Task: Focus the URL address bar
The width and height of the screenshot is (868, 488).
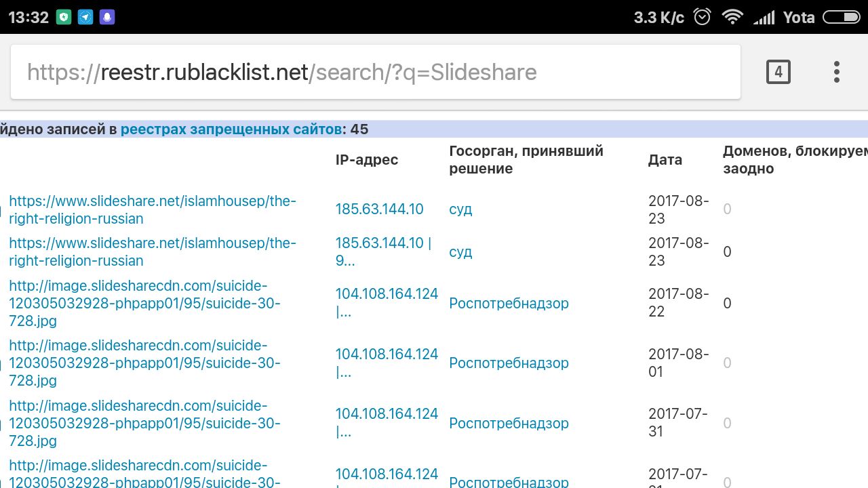Action: point(376,72)
